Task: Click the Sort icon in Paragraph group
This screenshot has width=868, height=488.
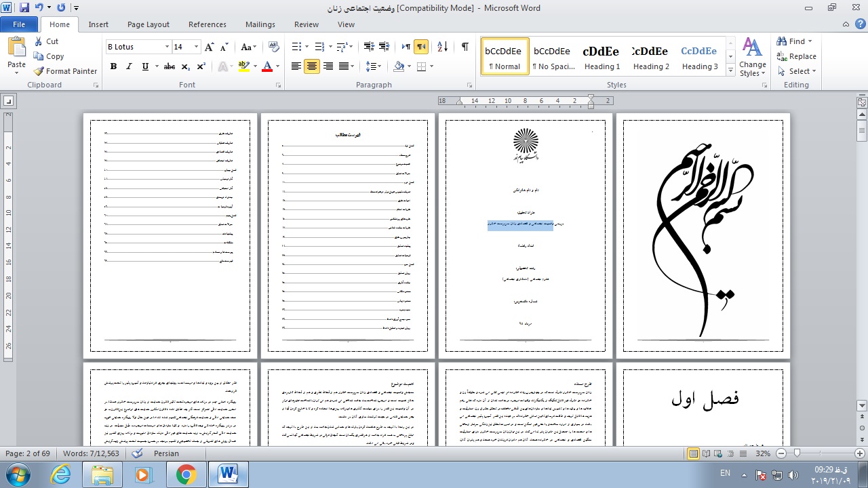Action: [442, 47]
